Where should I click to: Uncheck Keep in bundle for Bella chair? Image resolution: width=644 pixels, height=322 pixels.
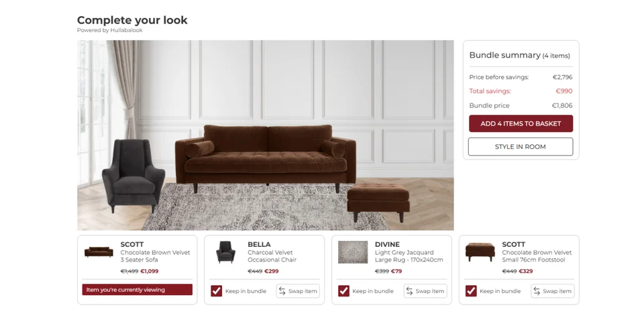click(x=216, y=290)
